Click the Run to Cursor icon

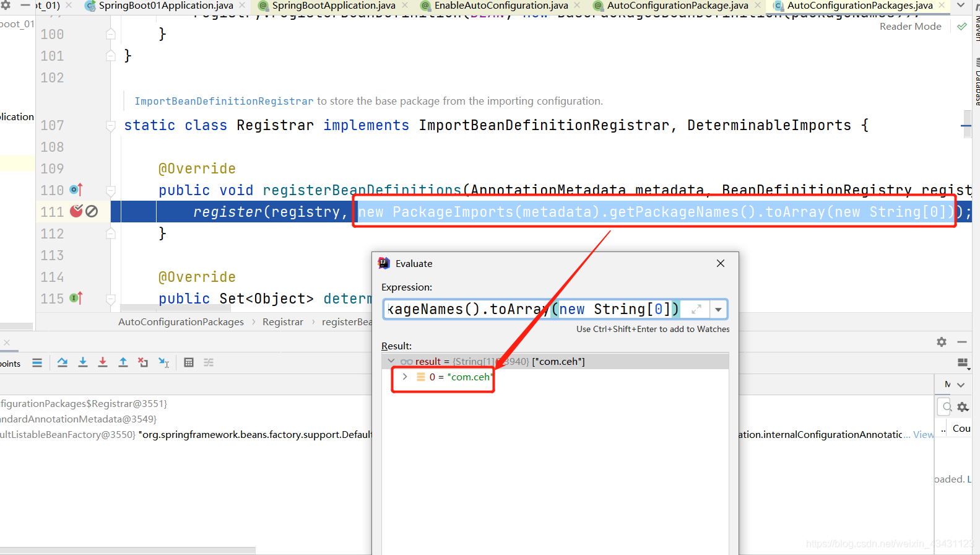tap(164, 363)
